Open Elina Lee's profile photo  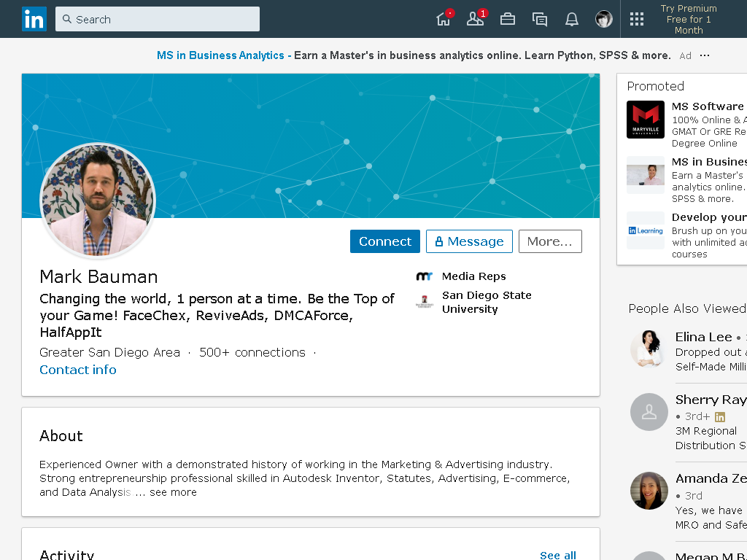(x=649, y=349)
